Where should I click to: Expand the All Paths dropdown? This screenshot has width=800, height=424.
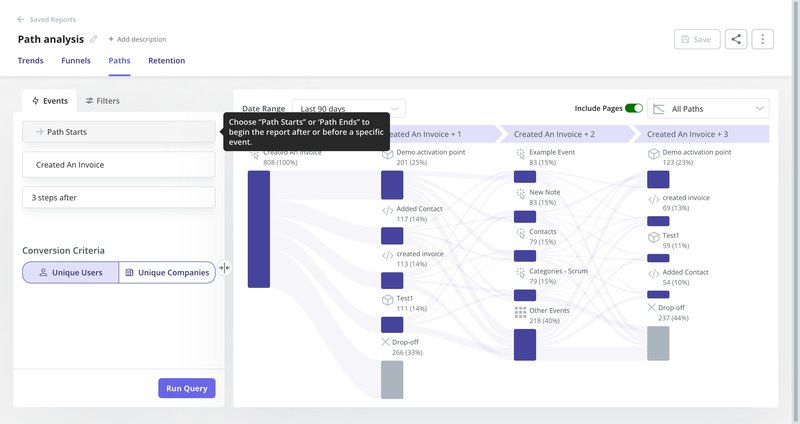tap(708, 108)
